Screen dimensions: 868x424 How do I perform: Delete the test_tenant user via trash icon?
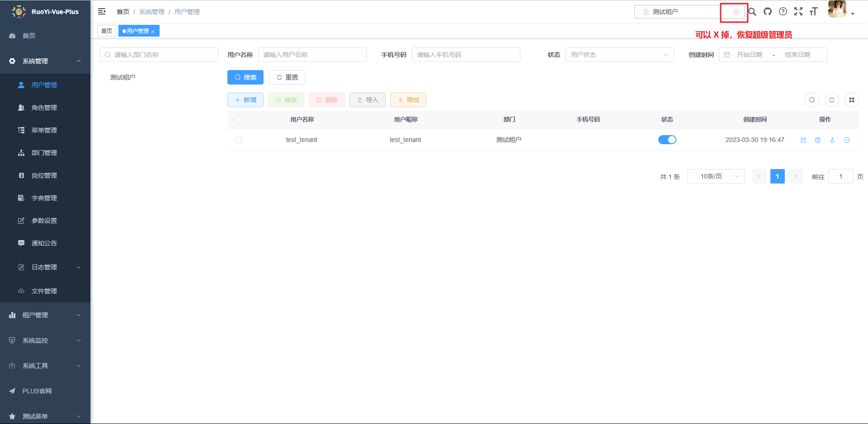818,140
